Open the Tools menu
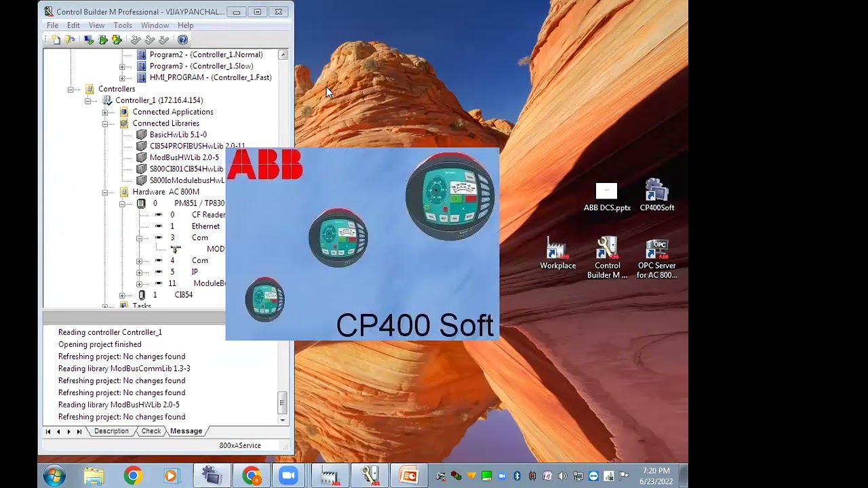This screenshot has height=488, width=868. 123,25
